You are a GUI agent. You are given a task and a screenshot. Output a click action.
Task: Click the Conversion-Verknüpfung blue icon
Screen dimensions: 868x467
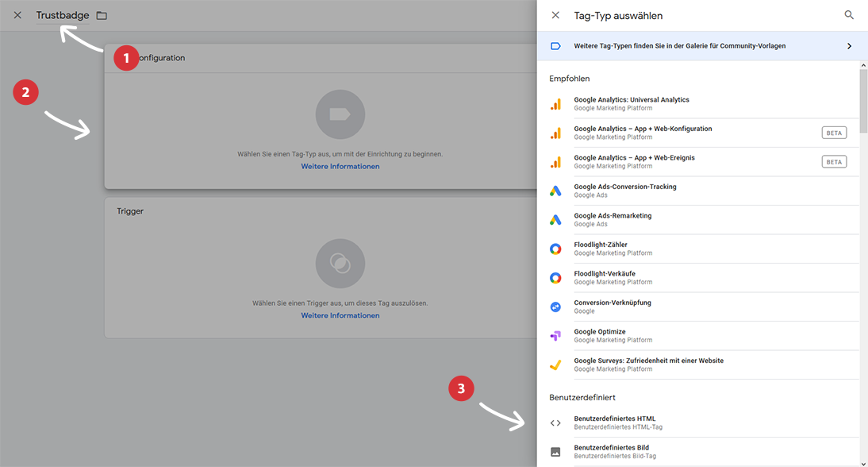555,307
